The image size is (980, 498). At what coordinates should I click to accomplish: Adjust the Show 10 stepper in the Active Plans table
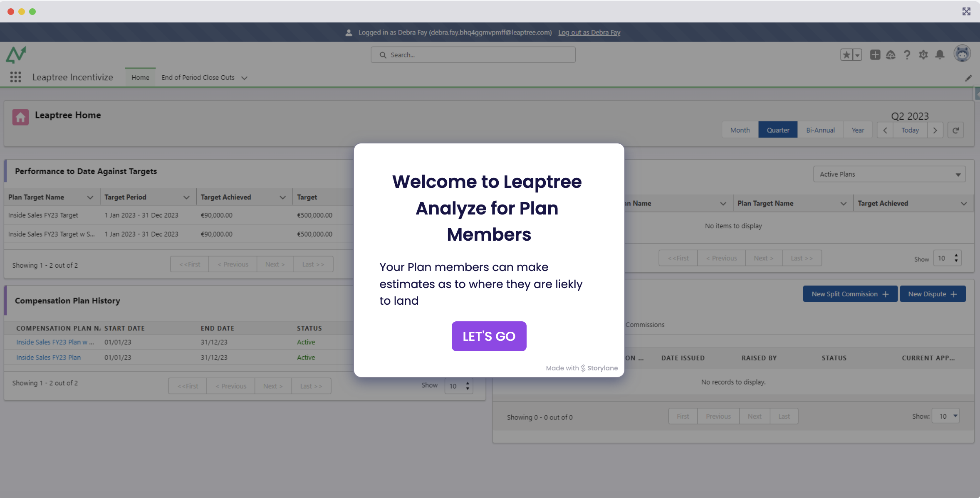tap(956, 258)
